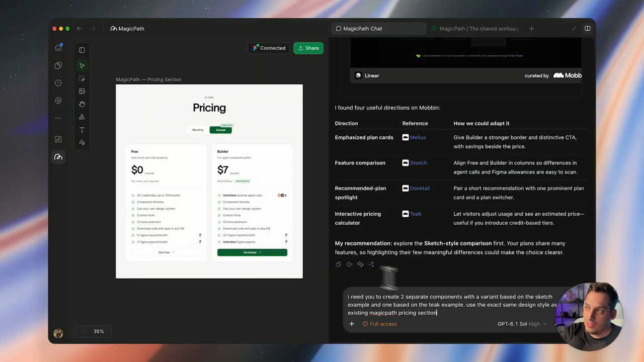Select the MagicPath logo icon in sidebar
Viewport: 644px width, 362px height.
pyautogui.click(x=58, y=157)
